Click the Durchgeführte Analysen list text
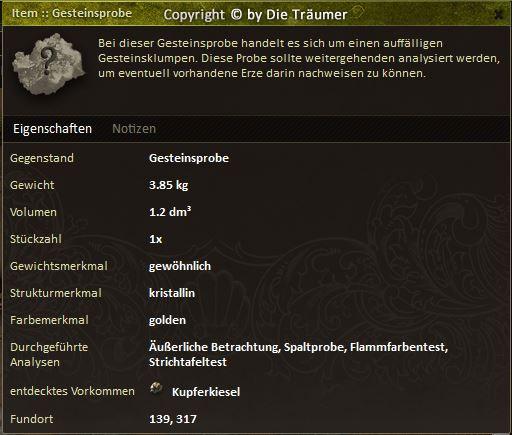This screenshot has width=512, height=435. (x=298, y=354)
